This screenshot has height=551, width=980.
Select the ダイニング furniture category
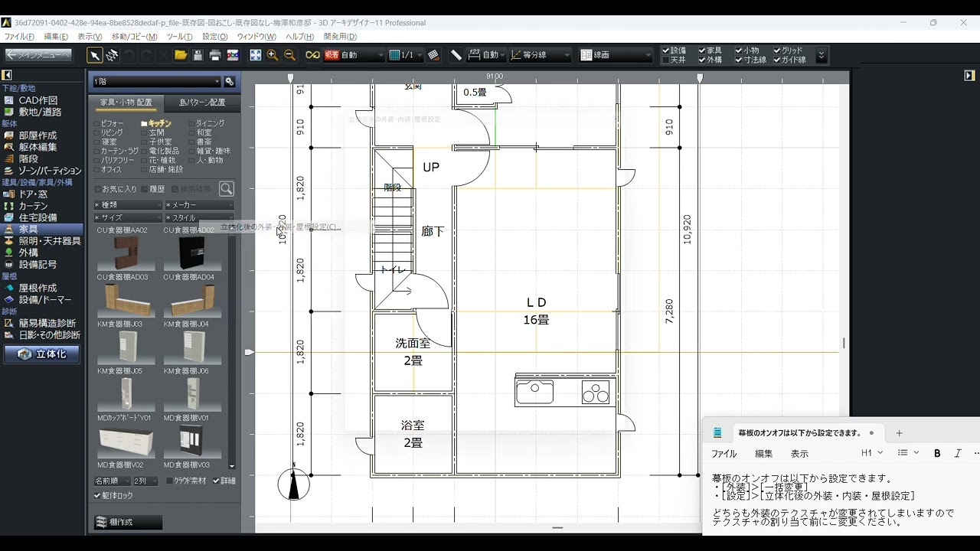[207, 123]
